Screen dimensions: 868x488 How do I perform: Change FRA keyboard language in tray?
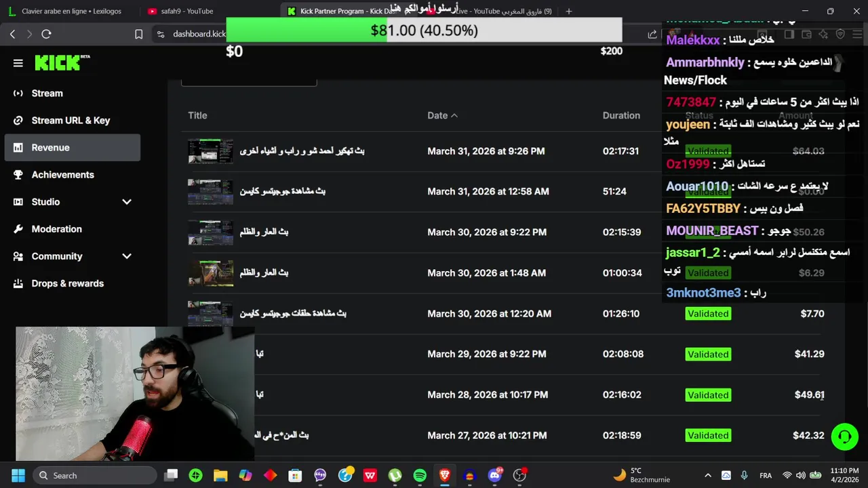[x=766, y=475]
